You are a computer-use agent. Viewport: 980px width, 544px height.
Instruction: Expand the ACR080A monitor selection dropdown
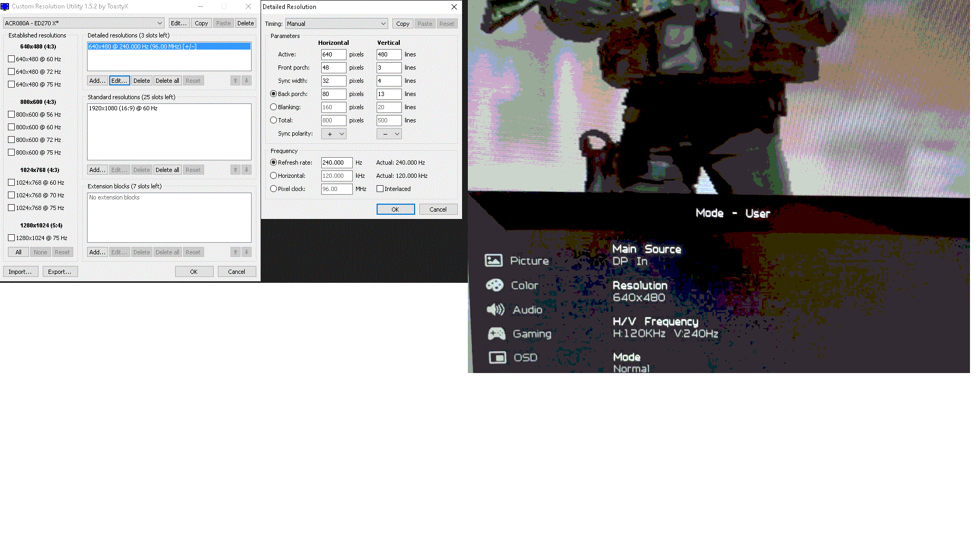click(84, 23)
